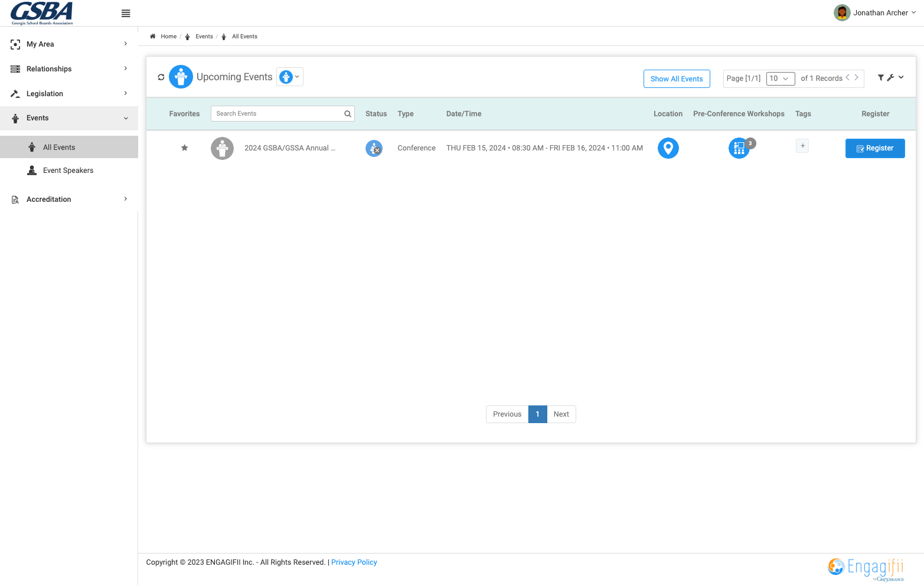Add a tag to the event
Viewport: 924px width, 586px height.
coord(802,146)
